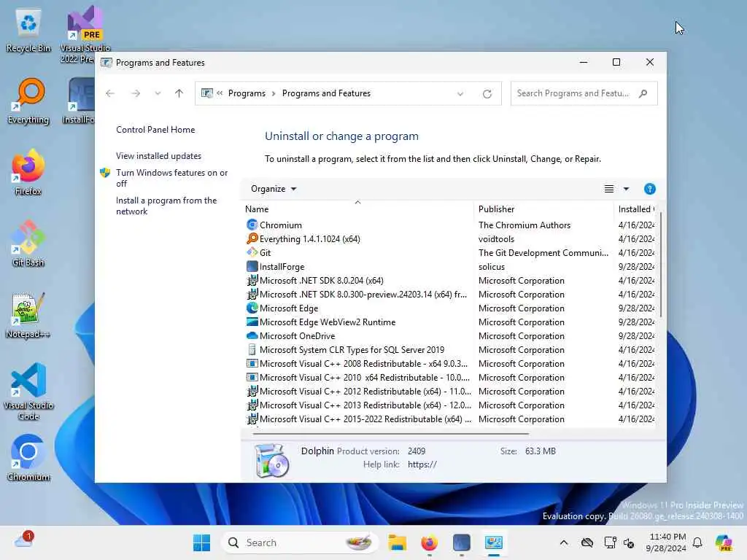The image size is (747, 560).
Task: Open the recent locations dropdown arrow
Action: [x=158, y=93]
